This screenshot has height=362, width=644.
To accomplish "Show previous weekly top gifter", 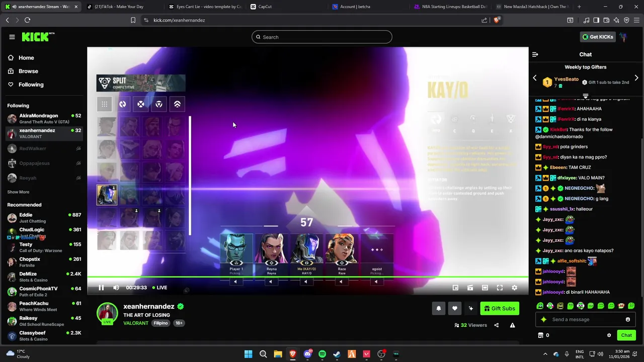I will [x=535, y=78].
